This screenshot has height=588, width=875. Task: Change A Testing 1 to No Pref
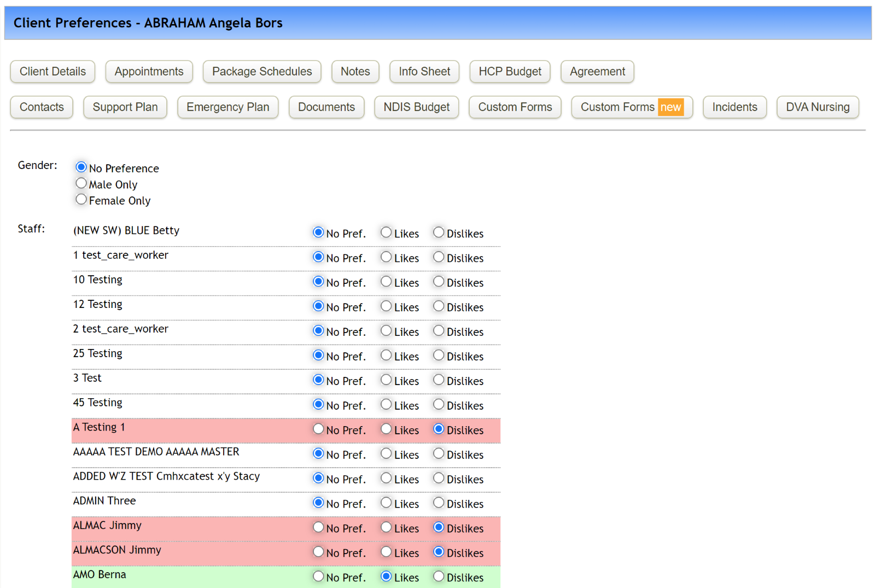(318, 429)
